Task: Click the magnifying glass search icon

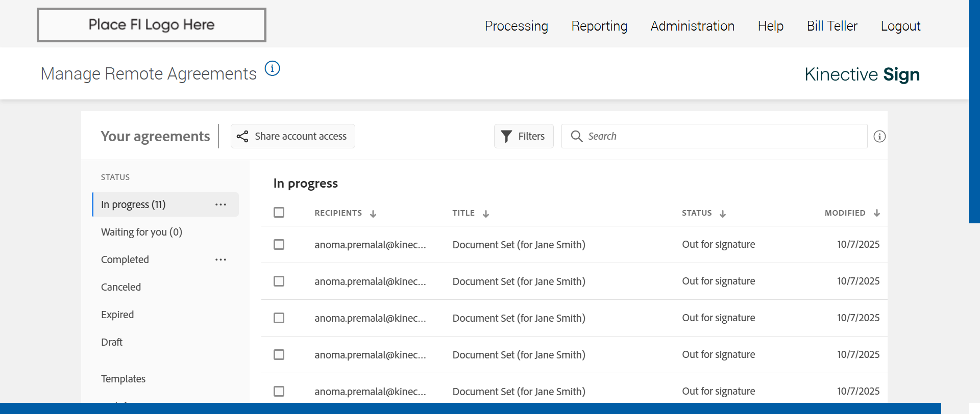Action: coord(577,136)
